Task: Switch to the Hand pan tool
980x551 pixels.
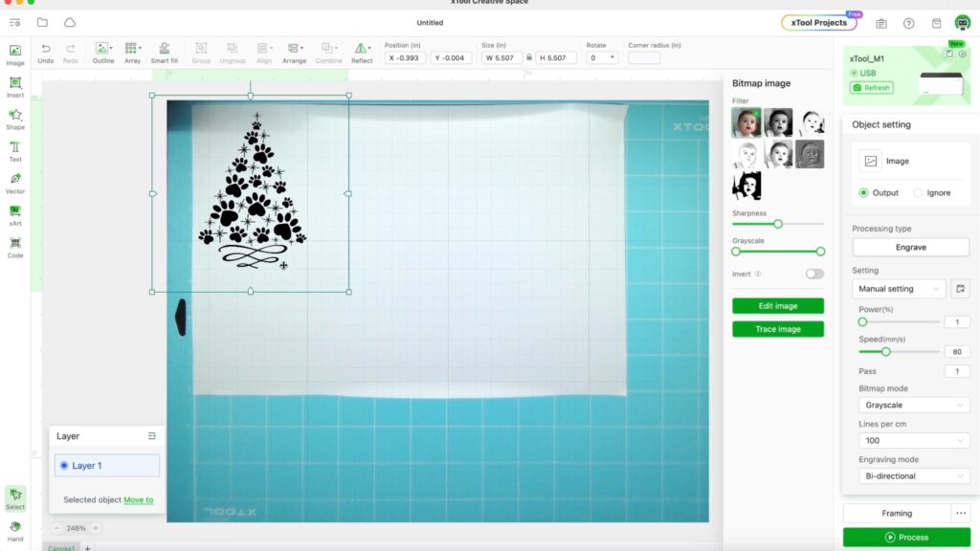Action: pyautogui.click(x=15, y=531)
